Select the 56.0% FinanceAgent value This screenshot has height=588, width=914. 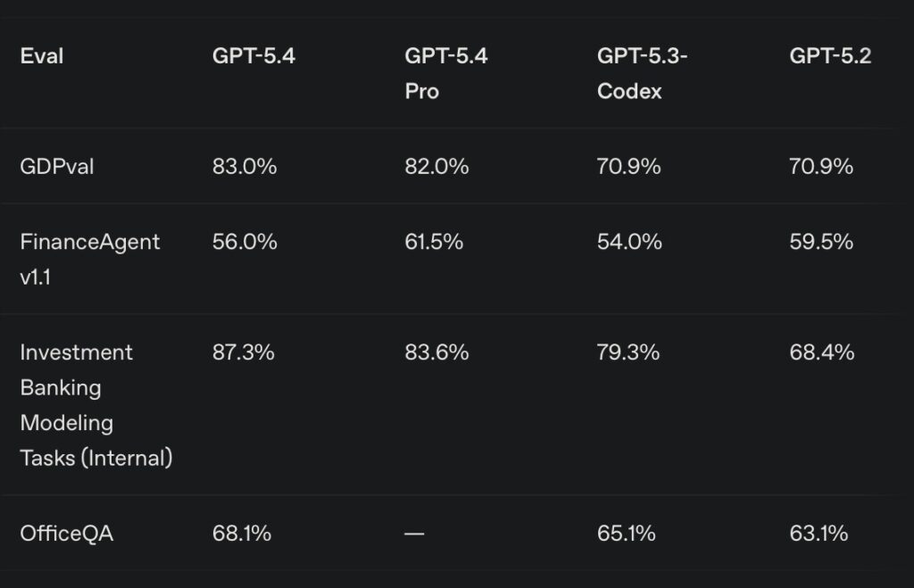click(x=245, y=241)
